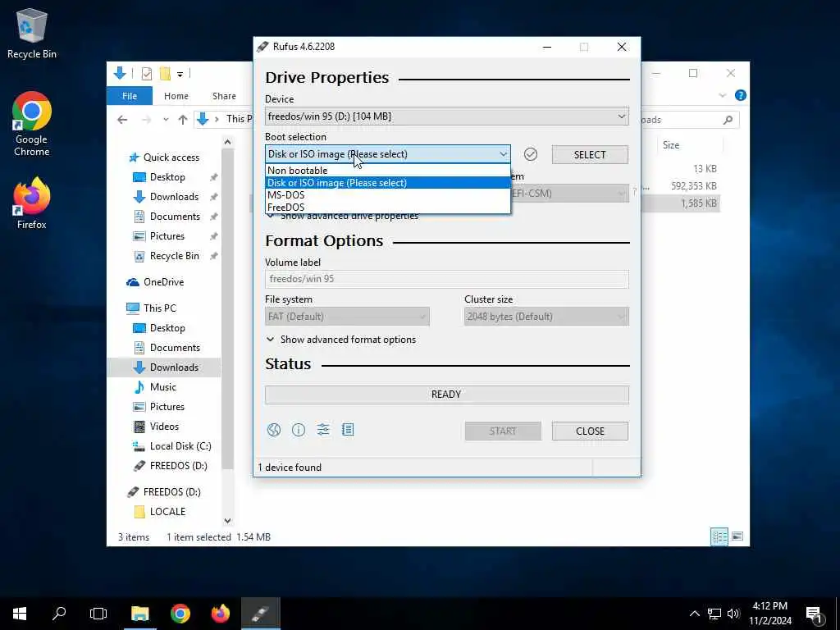Image resolution: width=840 pixels, height=630 pixels.
Task: Show the Rufus log icon
Action: (348, 430)
